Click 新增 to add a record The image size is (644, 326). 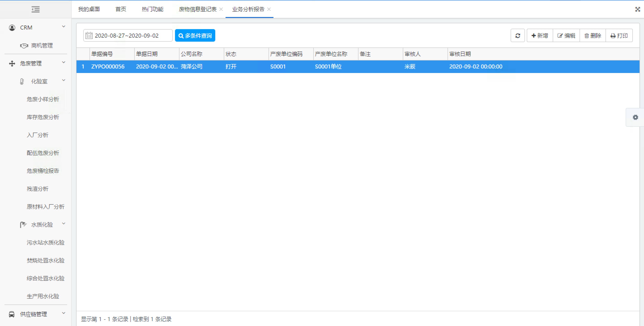[540, 36]
